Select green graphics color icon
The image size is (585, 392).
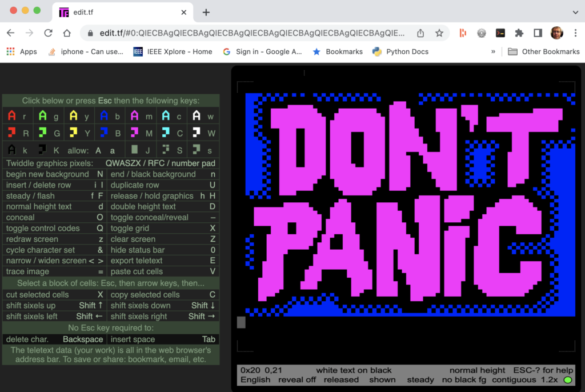click(x=43, y=133)
